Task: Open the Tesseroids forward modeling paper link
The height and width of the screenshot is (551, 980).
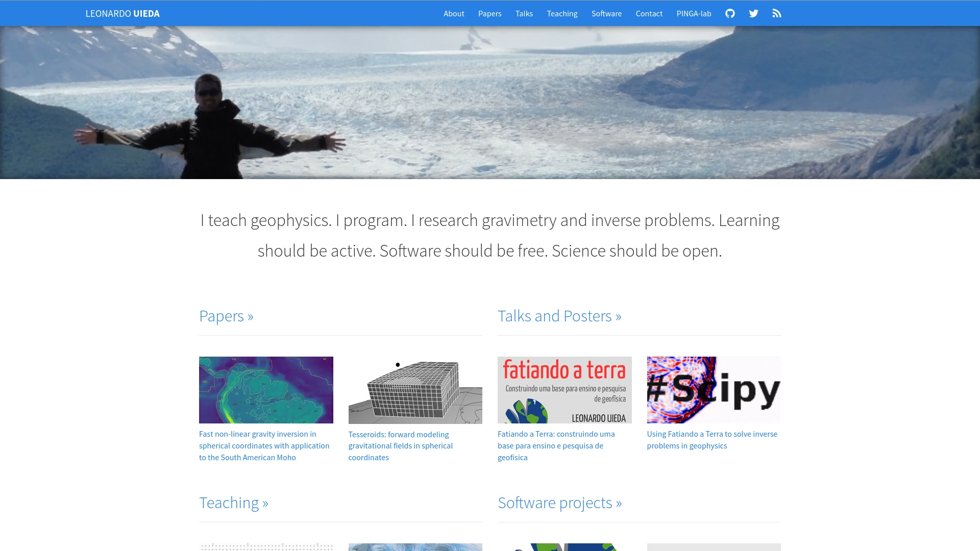Action: (401, 445)
